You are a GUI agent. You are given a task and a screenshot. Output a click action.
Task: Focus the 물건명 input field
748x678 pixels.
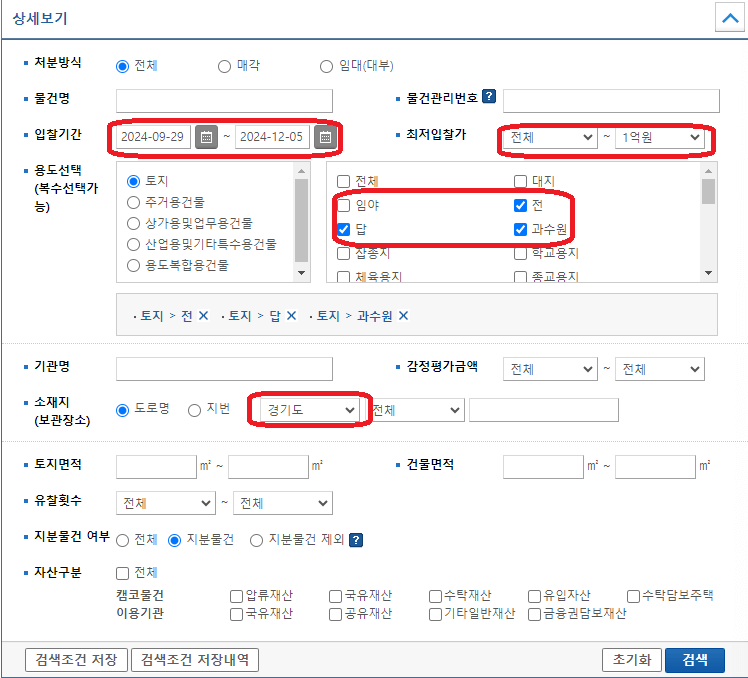(x=224, y=101)
